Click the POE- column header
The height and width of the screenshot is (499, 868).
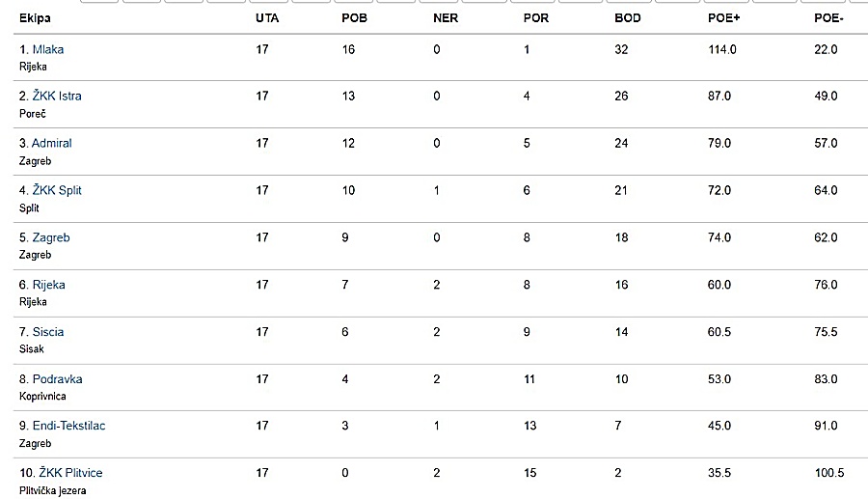(828, 18)
